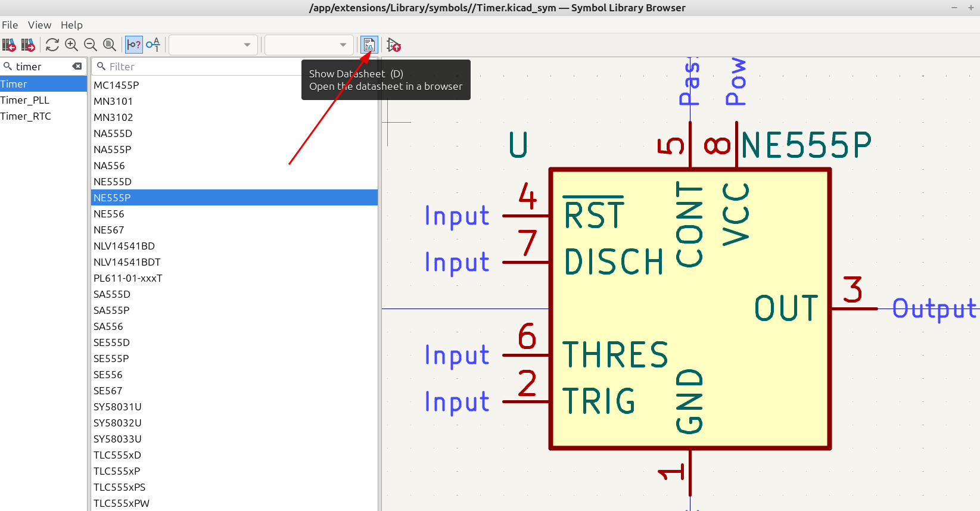This screenshot has height=511, width=980.
Task: Select symbol PL611-01-xxxT
Action: (x=235, y=278)
